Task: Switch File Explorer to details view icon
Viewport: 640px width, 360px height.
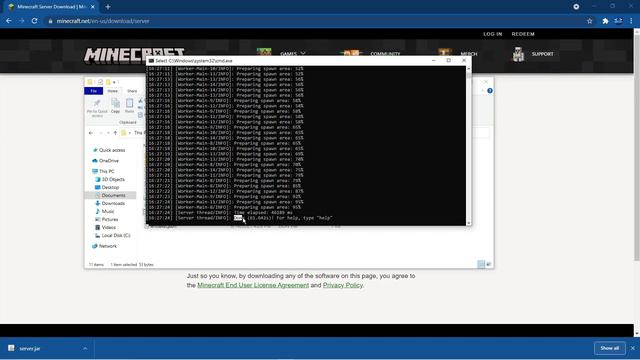Action: (x=481, y=264)
